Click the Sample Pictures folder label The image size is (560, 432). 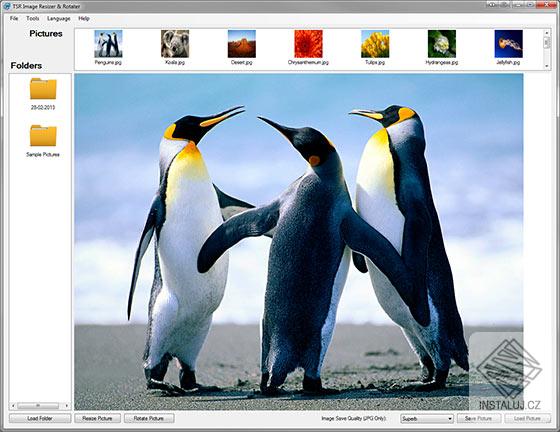pos(43,155)
